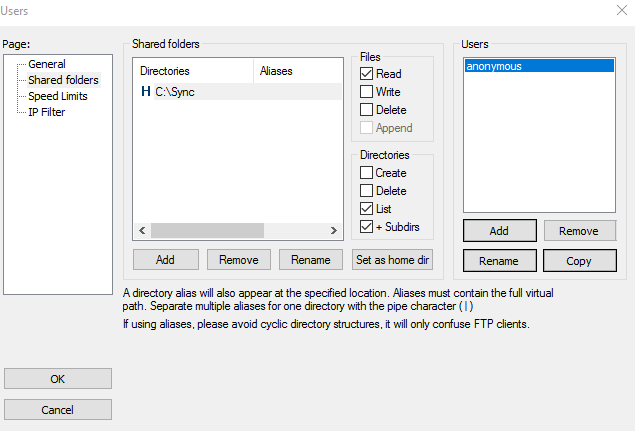Click Set as home dir button
The image size is (635, 431).
pyautogui.click(x=392, y=260)
